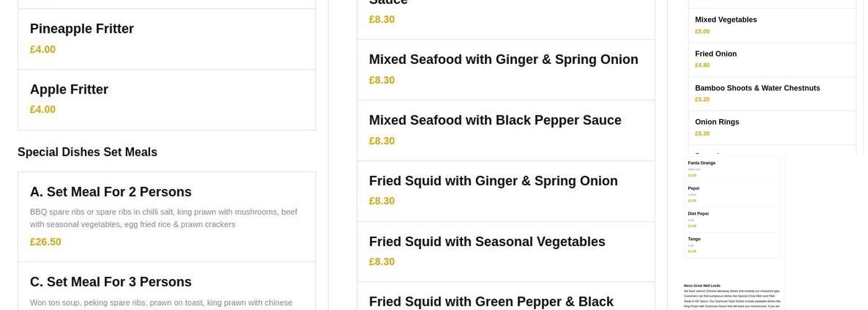Choose Bamboo Shoots & Water Chestnuts
The height and width of the screenshot is (310, 868).
(x=757, y=88)
